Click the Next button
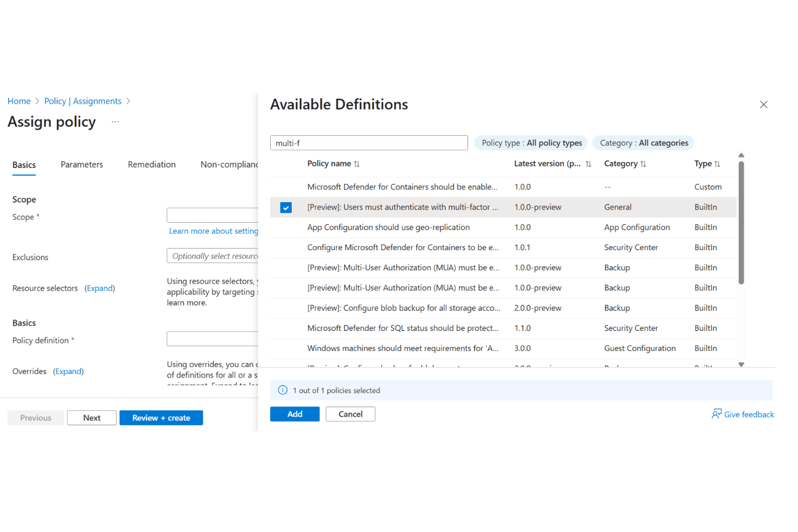Viewport: 798px width, 532px height. (x=92, y=418)
